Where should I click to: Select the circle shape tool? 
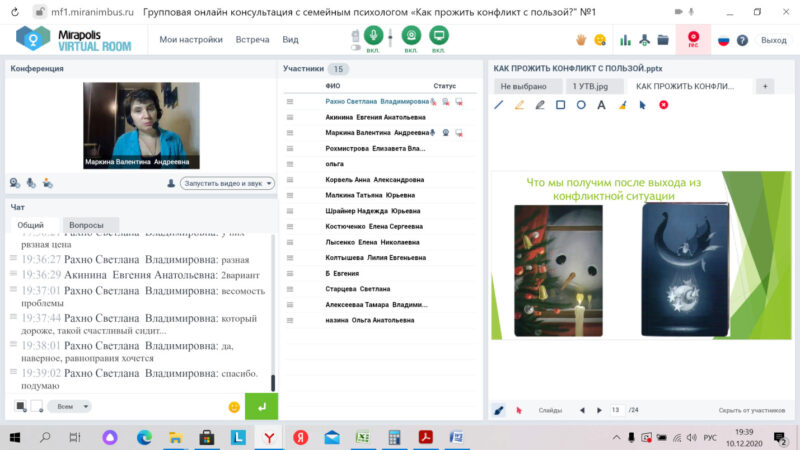pyautogui.click(x=581, y=105)
